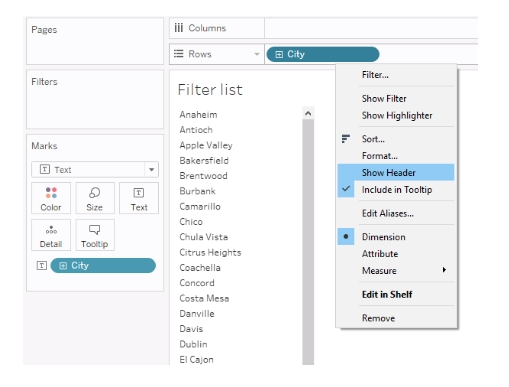The image size is (509, 387).
Task: Open Edit Aliases... option
Action: click(x=388, y=213)
